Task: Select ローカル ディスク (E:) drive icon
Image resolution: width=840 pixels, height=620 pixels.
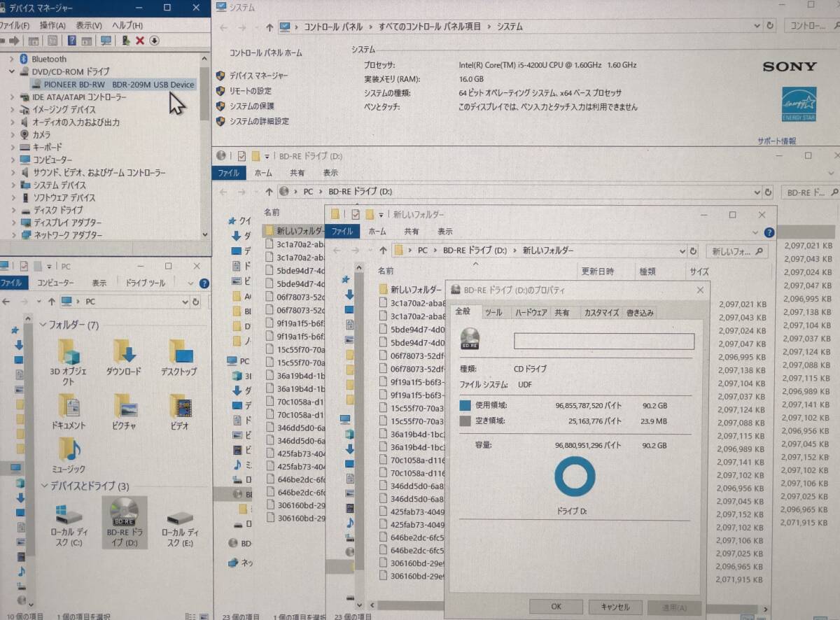Action: [x=179, y=526]
